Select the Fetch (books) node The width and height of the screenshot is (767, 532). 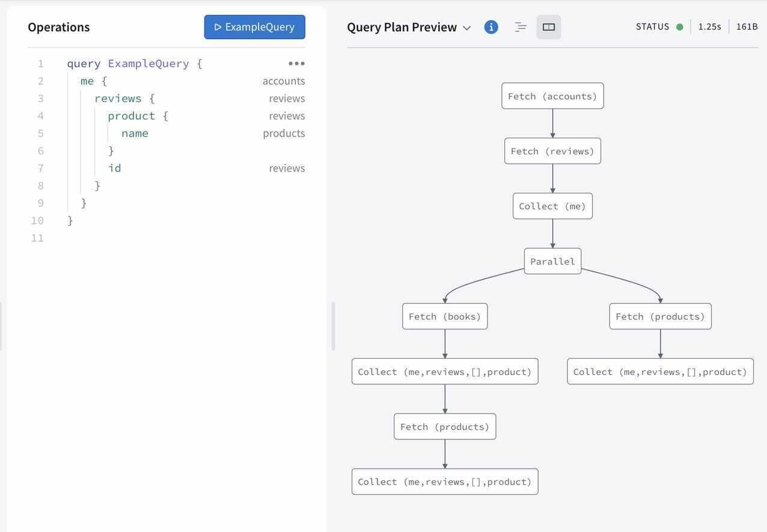point(445,316)
